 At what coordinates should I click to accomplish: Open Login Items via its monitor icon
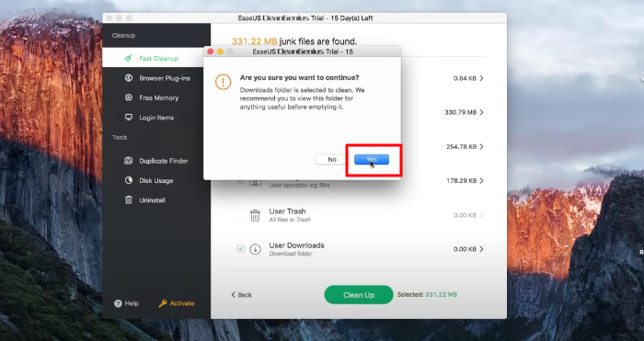(x=129, y=118)
